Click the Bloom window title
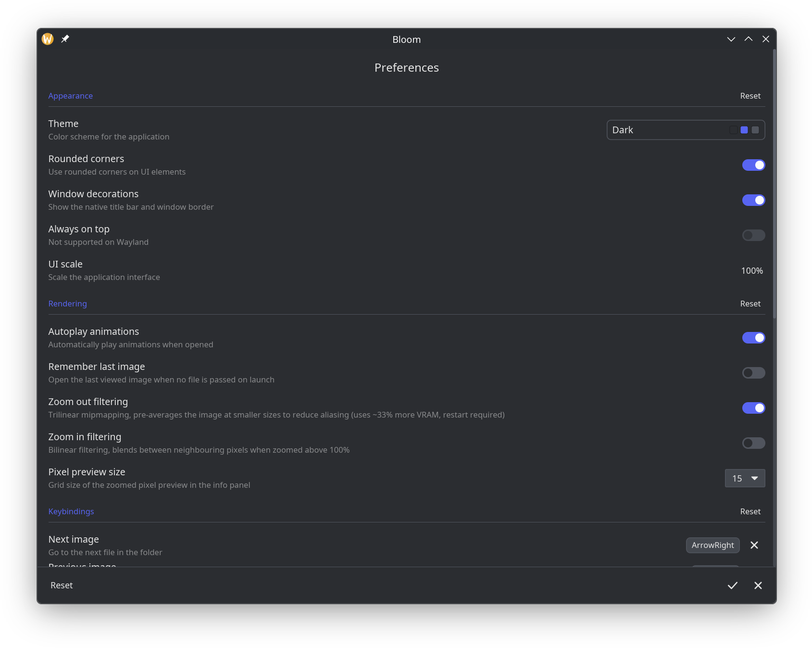This screenshot has height=648, width=812. pos(406,39)
